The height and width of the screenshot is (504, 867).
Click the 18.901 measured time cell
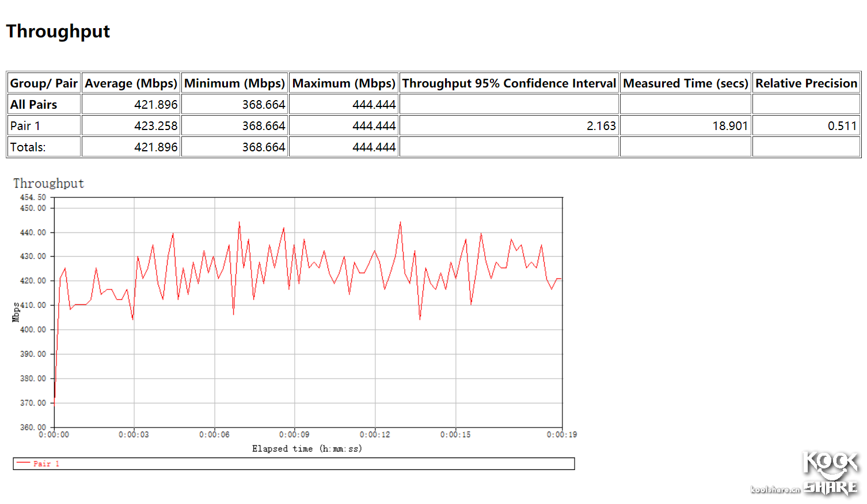[729, 126]
